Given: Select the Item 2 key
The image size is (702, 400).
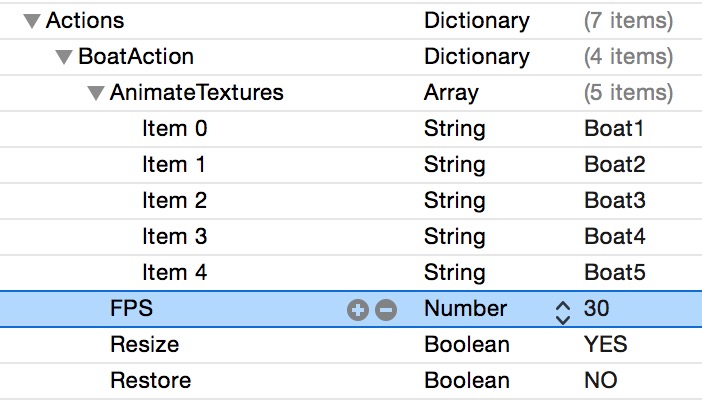Looking at the screenshot, I should [x=174, y=201].
